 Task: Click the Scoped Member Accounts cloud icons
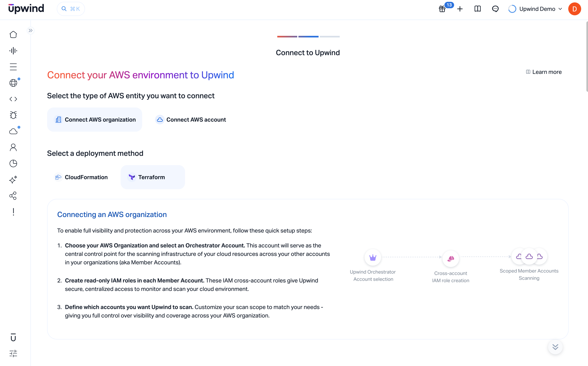pyautogui.click(x=529, y=256)
